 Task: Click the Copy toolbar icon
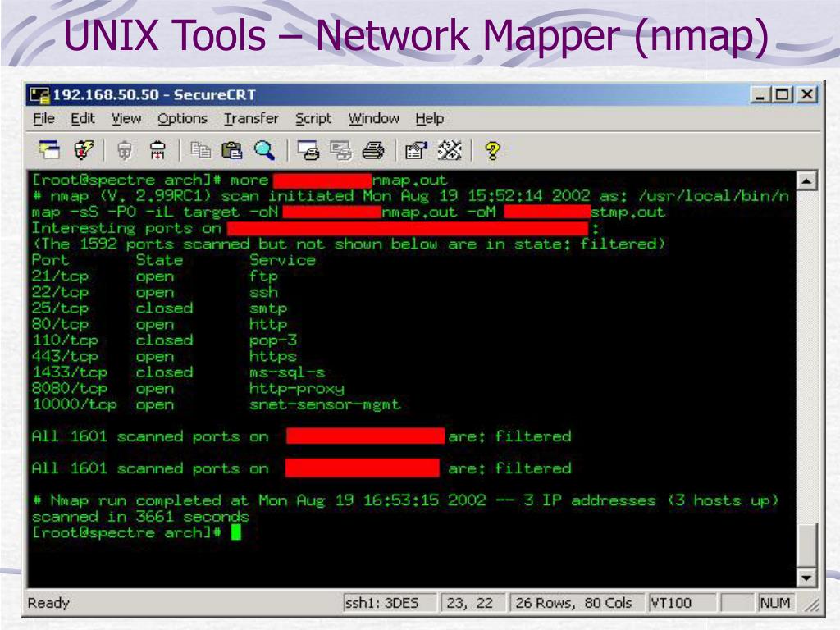[x=200, y=151]
